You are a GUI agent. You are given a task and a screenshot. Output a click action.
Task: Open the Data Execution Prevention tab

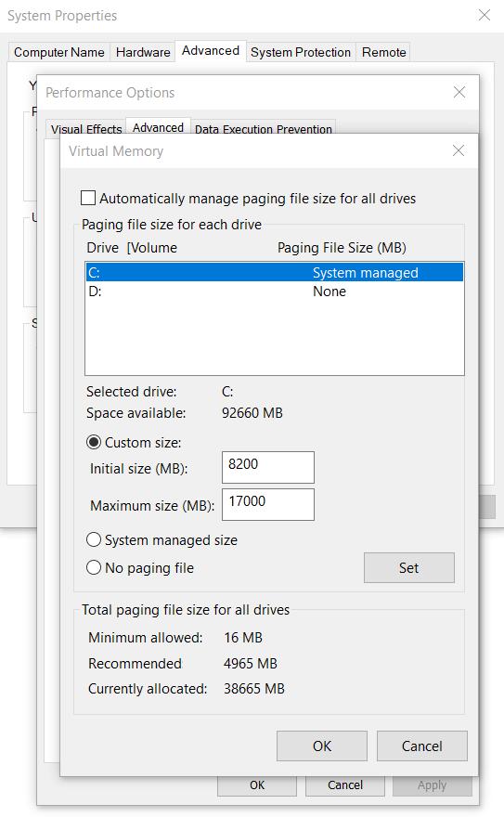264,128
